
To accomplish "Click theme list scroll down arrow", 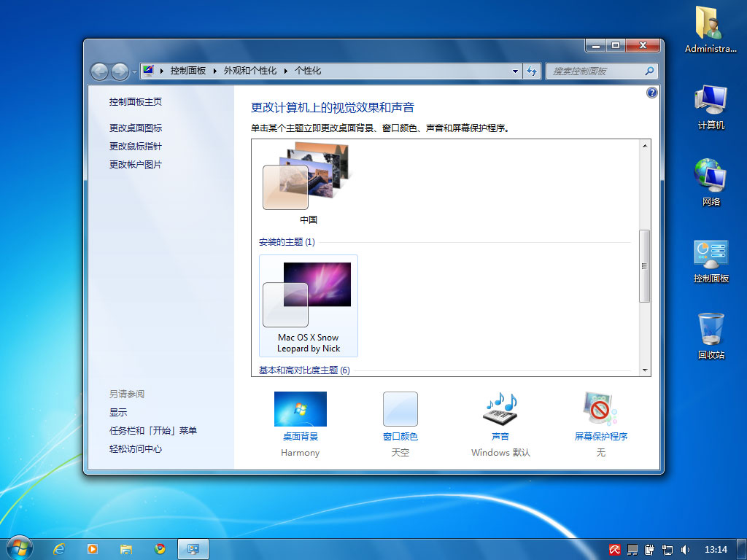I will tap(645, 370).
